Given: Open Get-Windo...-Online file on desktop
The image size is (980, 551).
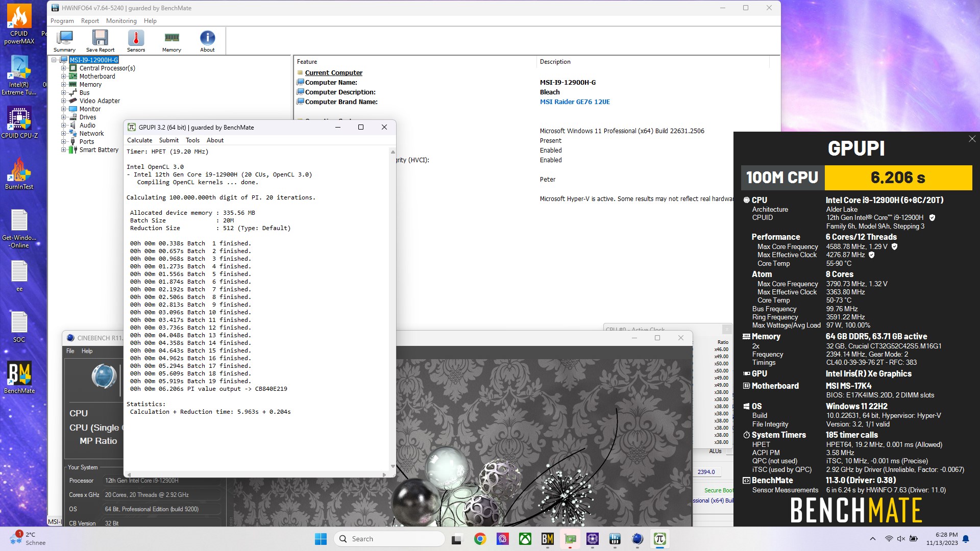Looking at the screenshot, I should tap(19, 229).
